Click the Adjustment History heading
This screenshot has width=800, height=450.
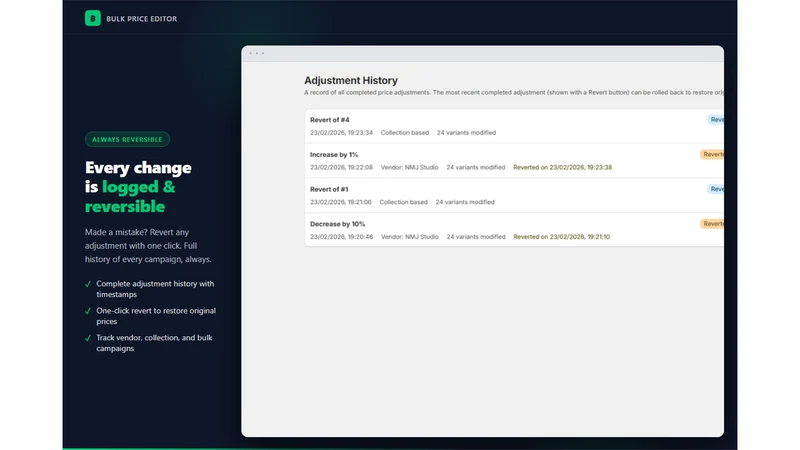click(x=351, y=81)
